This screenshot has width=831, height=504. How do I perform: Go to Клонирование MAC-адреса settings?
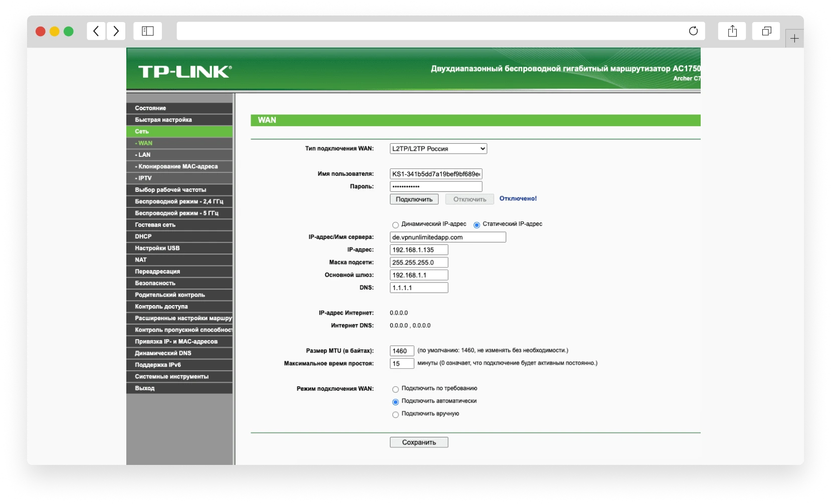[175, 166]
